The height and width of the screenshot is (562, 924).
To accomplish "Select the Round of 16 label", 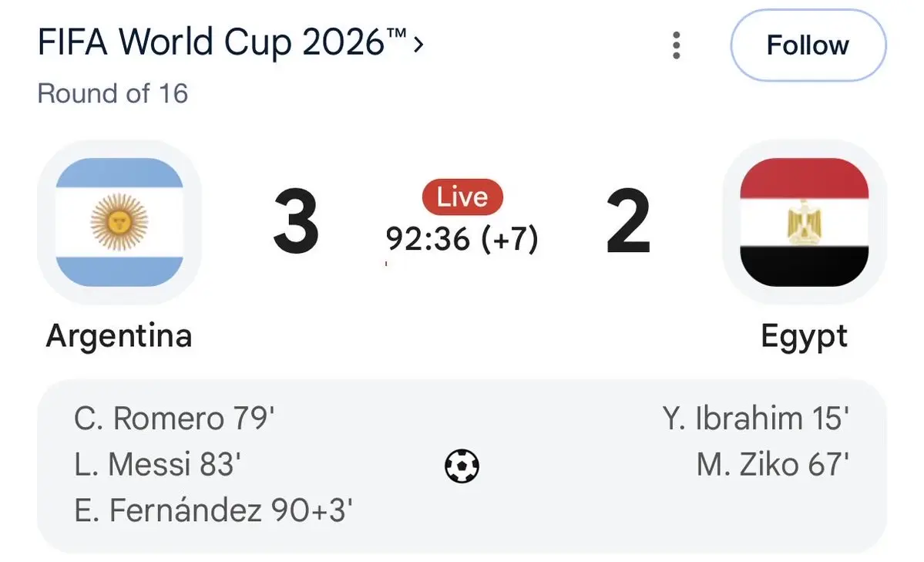I will pyautogui.click(x=113, y=94).
